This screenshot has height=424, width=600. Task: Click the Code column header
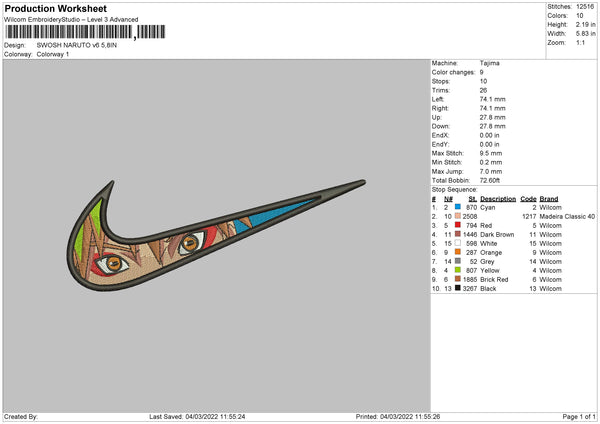528,199
